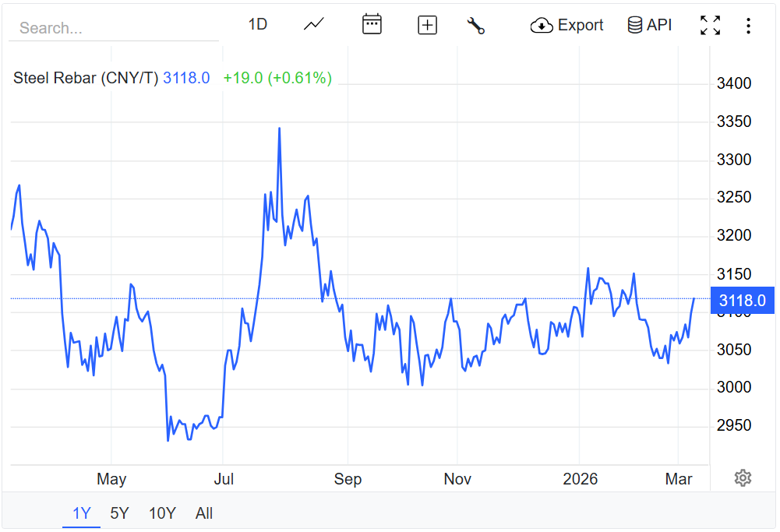The width and height of the screenshot is (780, 532).
Task: Click the plus icon to add comparison
Action: pos(427,25)
